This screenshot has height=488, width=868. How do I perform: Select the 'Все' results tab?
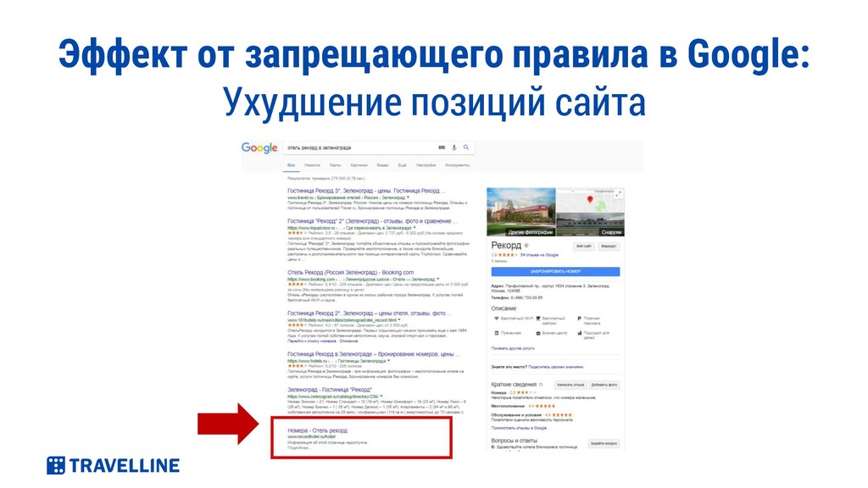pyautogui.click(x=292, y=165)
